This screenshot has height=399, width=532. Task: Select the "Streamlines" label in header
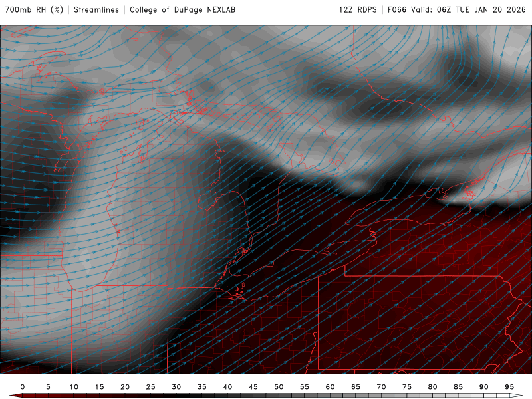[96, 9]
